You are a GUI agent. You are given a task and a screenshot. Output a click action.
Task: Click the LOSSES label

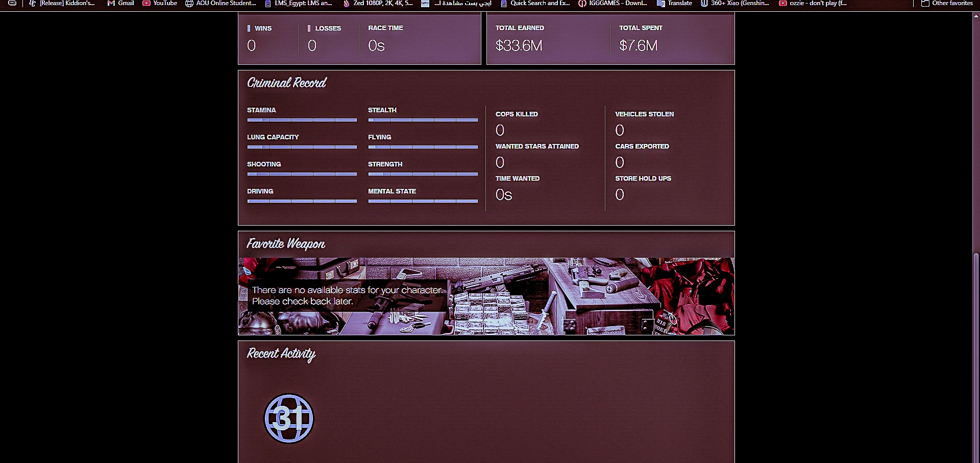(328, 28)
